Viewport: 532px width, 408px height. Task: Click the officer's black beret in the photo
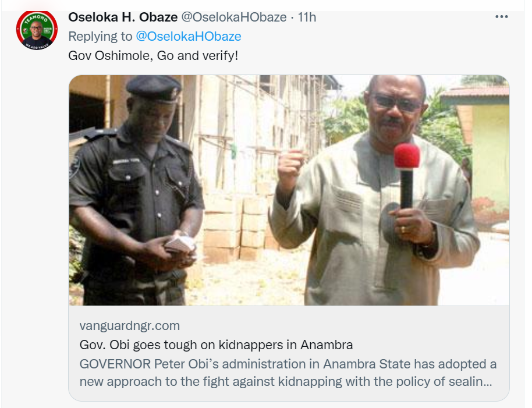pyautogui.click(x=154, y=88)
